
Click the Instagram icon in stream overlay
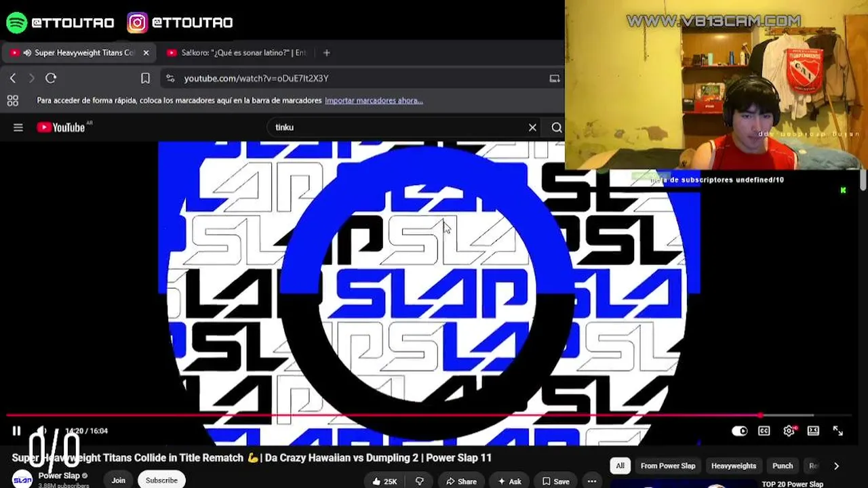[x=137, y=22]
